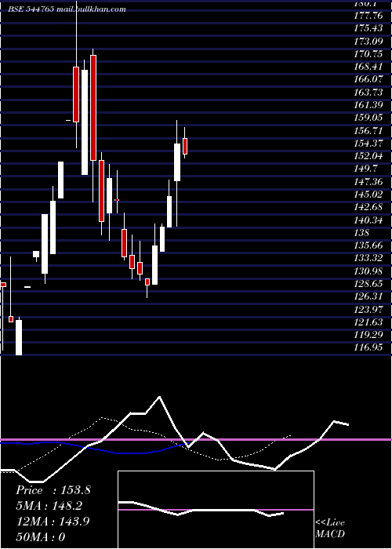Viewport: 392px width, 549px height.
Task: Select price label 116.95
Action: pos(368,347)
